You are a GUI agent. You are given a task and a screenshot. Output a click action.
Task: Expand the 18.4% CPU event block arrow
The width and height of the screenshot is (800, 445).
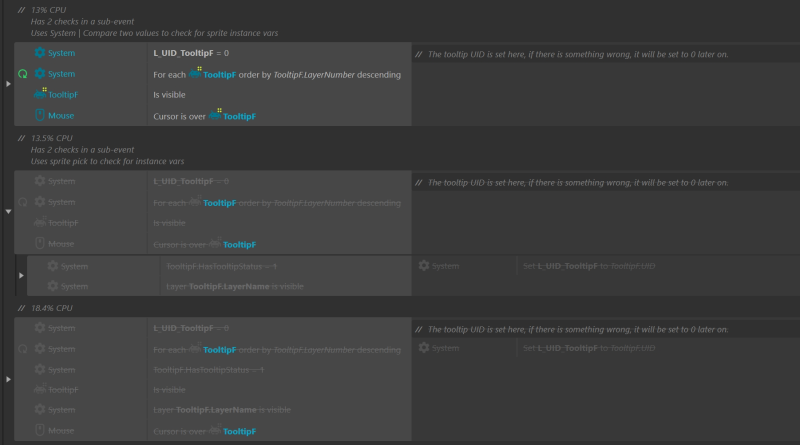click(x=9, y=379)
